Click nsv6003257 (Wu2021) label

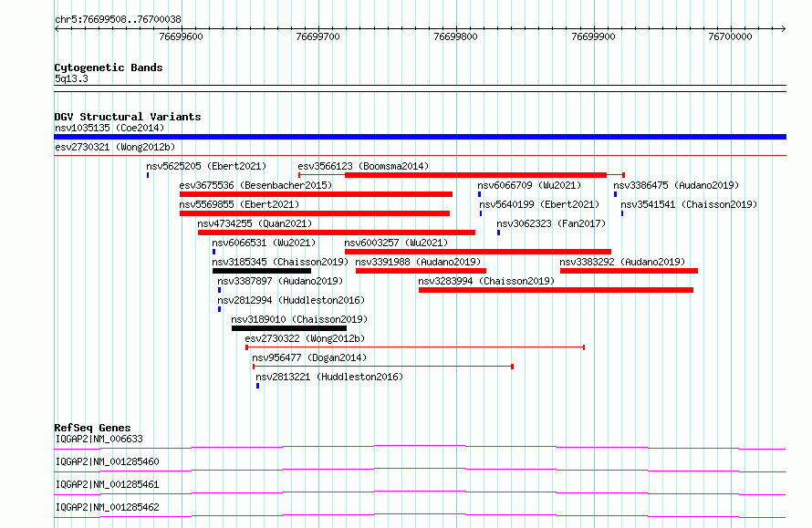[x=396, y=243]
